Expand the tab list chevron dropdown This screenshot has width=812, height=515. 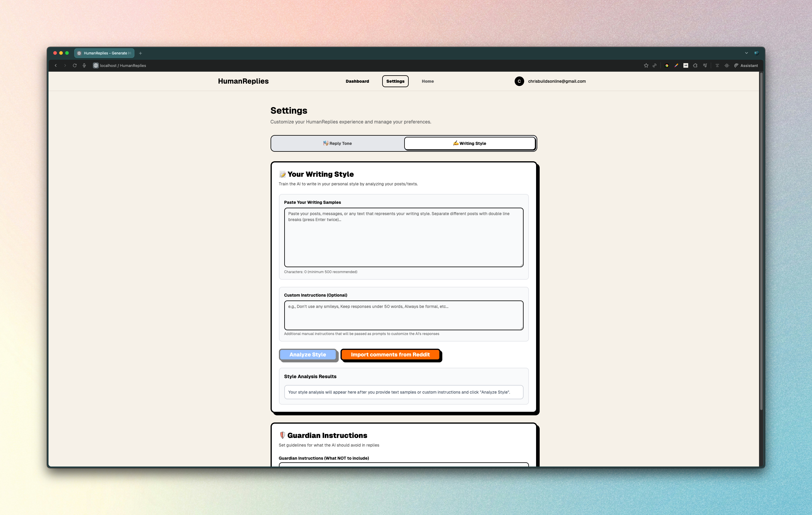[x=746, y=53]
